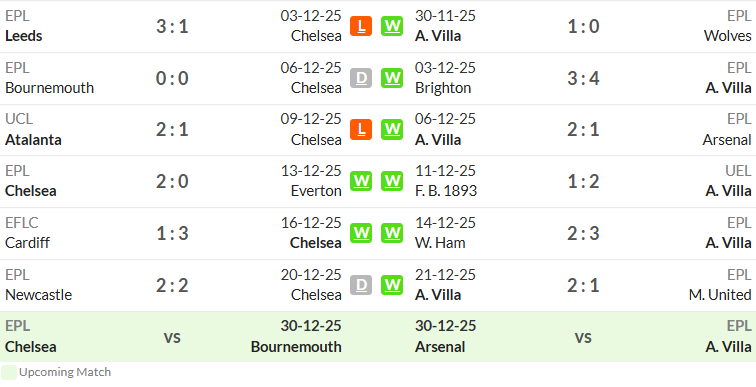Click the W badge for Brighton vs A. Villa
The height and width of the screenshot is (387, 756).
[392, 78]
